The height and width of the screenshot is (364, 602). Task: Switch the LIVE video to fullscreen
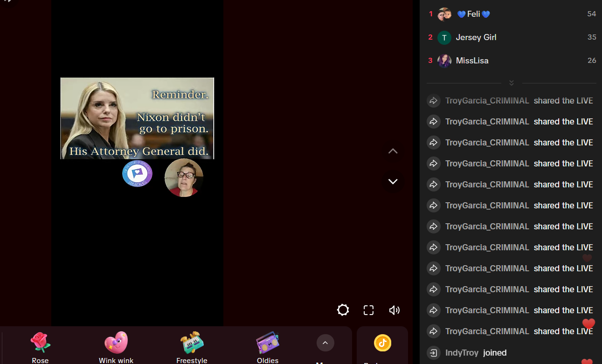pos(369,310)
